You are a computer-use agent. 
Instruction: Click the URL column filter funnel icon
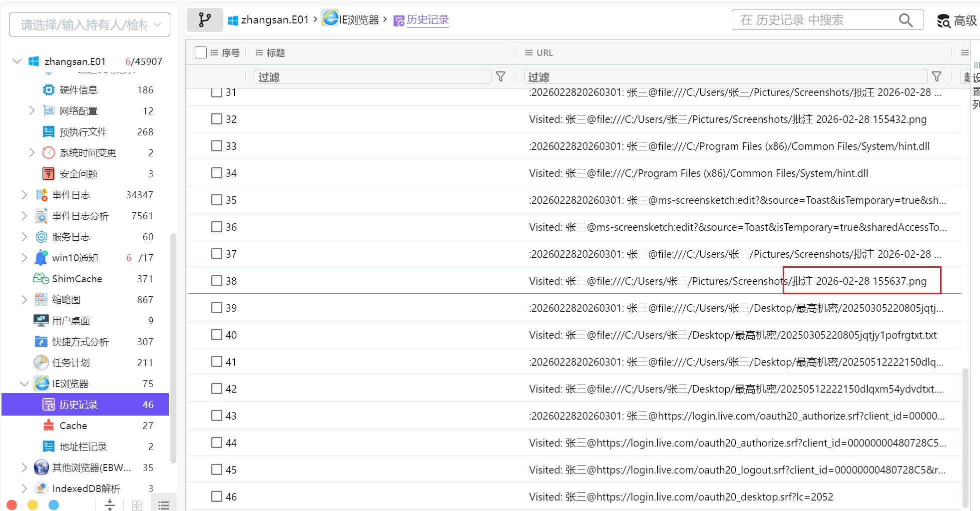click(x=937, y=76)
